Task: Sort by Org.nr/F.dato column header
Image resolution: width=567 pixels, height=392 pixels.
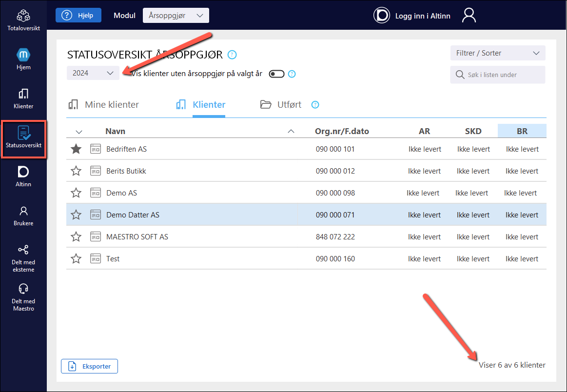Action: (x=342, y=131)
